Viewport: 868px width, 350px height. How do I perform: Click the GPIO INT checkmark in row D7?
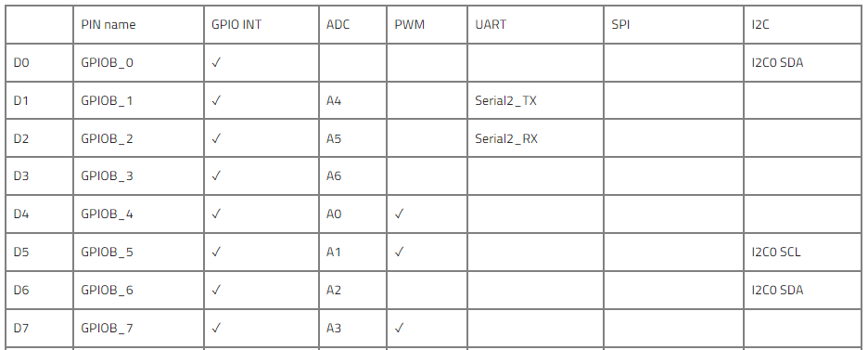tap(216, 328)
